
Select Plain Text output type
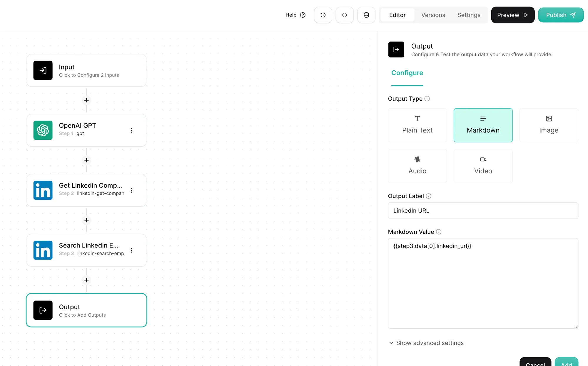pos(417,125)
